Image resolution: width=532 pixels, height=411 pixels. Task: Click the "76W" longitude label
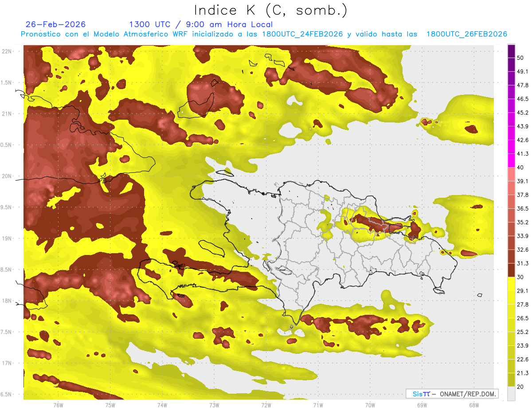pyautogui.click(x=58, y=405)
